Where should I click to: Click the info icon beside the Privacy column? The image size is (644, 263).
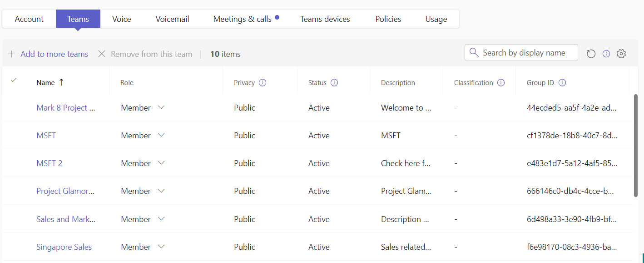point(263,83)
